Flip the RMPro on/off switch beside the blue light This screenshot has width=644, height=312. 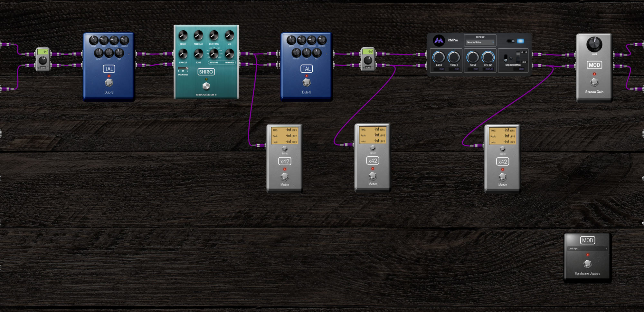tap(511, 41)
